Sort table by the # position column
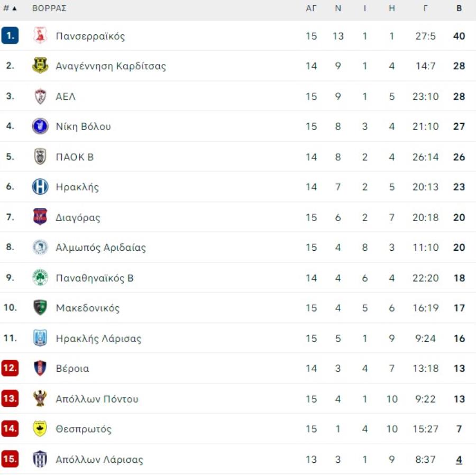Image resolution: width=476 pixels, height=475 pixels. [x=10, y=8]
